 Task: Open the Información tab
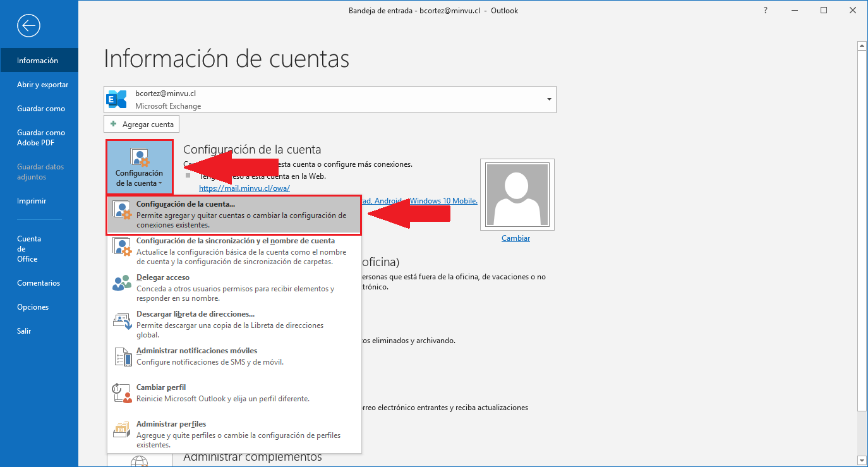[x=39, y=61]
